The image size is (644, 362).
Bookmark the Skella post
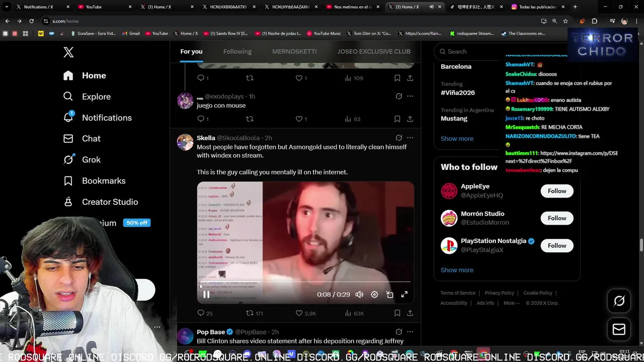pos(397,313)
